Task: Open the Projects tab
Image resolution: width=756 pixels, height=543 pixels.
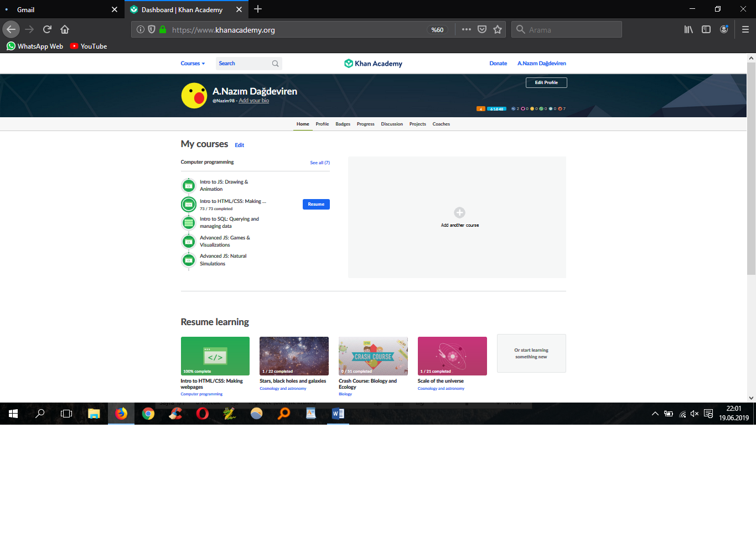Action: 418,124
